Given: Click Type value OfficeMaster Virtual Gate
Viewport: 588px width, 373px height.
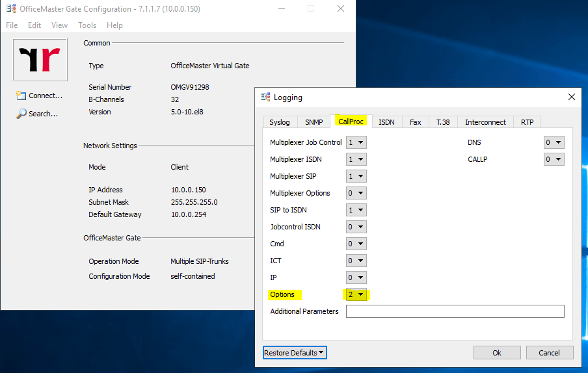Looking at the screenshot, I should [x=210, y=66].
